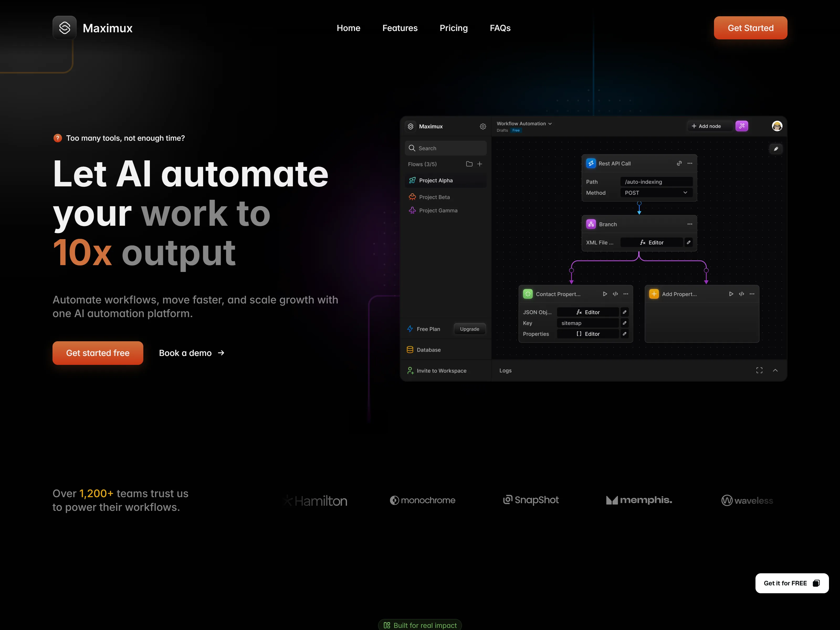View code of Contact Properties node
The height and width of the screenshot is (630, 840).
pos(615,294)
